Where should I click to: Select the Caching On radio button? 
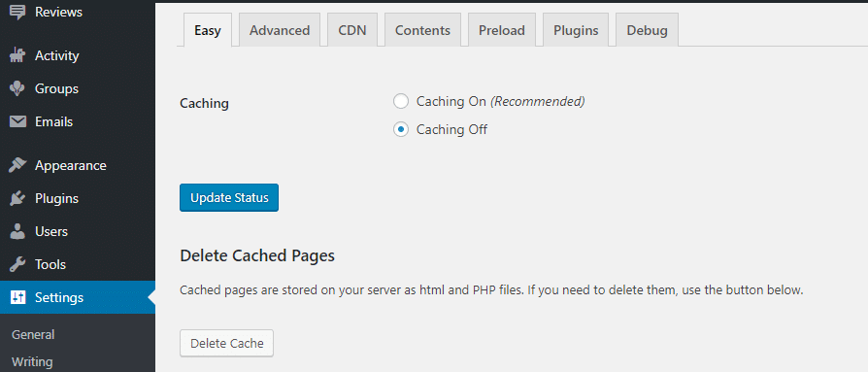point(401,101)
